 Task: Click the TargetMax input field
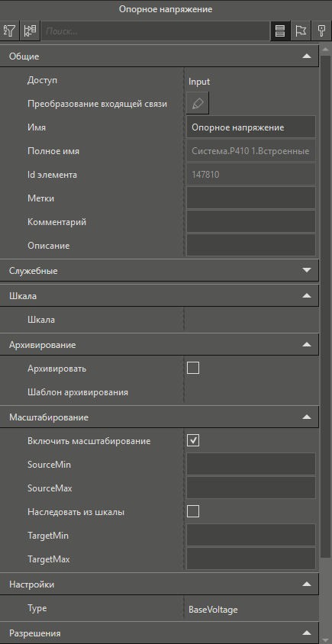pos(251,559)
